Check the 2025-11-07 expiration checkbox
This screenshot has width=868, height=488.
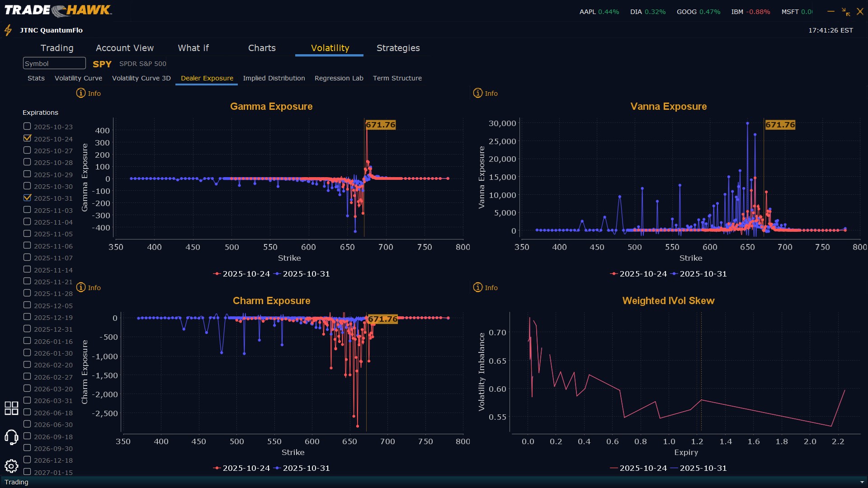coord(27,258)
